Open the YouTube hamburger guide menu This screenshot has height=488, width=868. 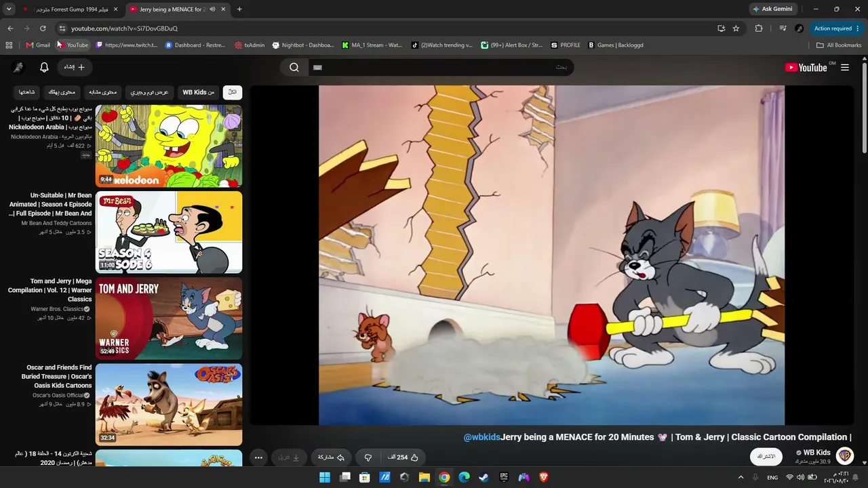(845, 67)
